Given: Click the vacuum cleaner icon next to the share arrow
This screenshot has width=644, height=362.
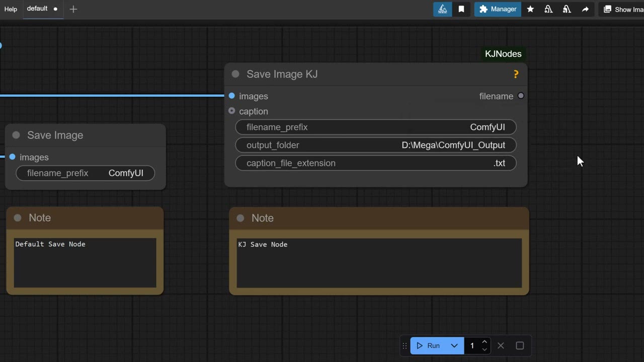Looking at the screenshot, I should [567, 9].
